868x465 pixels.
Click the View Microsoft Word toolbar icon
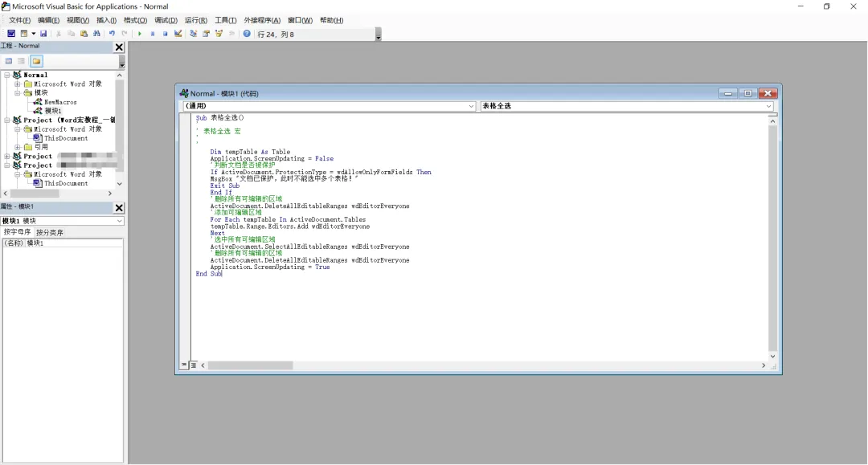(x=11, y=34)
